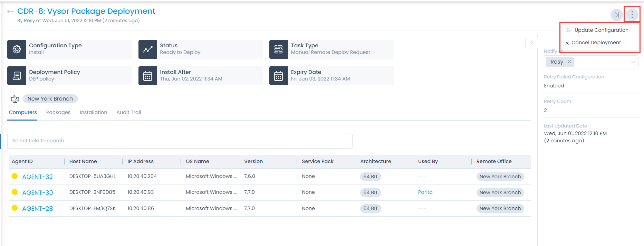Open the AGENT-30 link
Screen dimensions: 644x246
pyautogui.click(x=38, y=193)
